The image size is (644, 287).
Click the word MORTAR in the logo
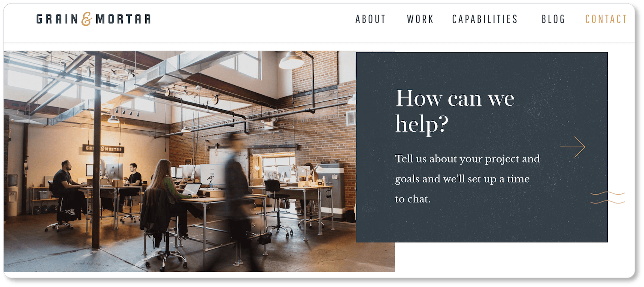pyautogui.click(x=124, y=19)
